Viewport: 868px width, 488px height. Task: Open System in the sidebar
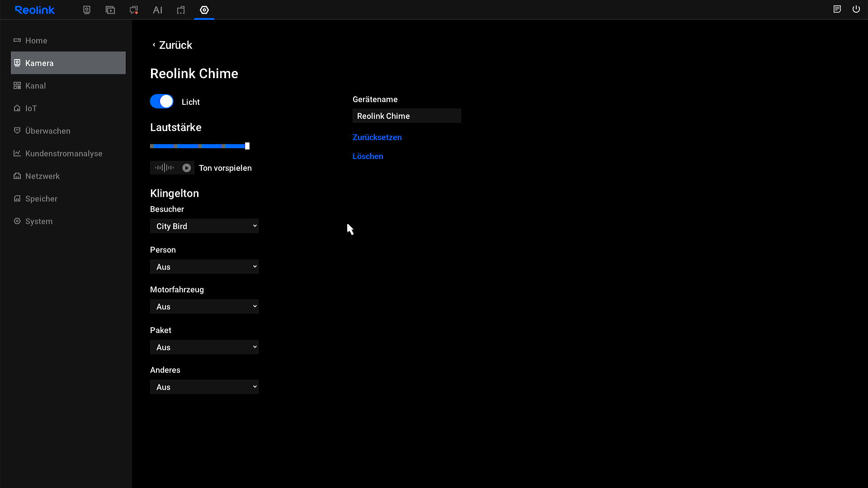68,221
